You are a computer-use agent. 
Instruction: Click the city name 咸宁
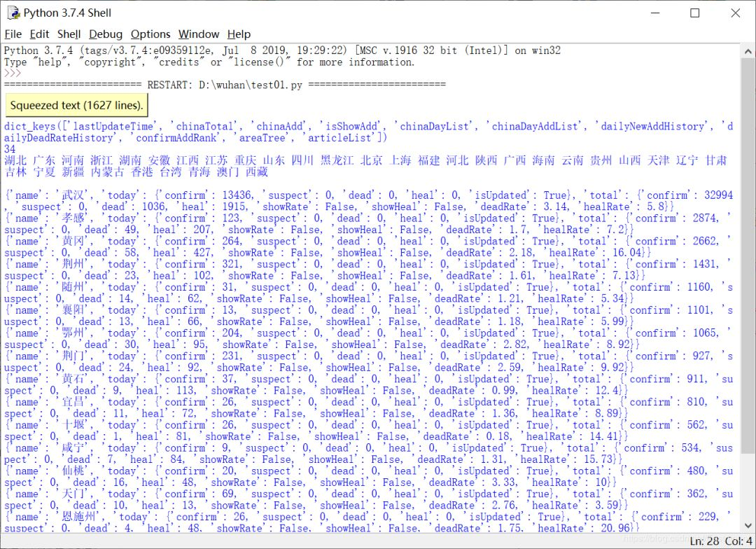pyautogui.click(x=73, y=448)
